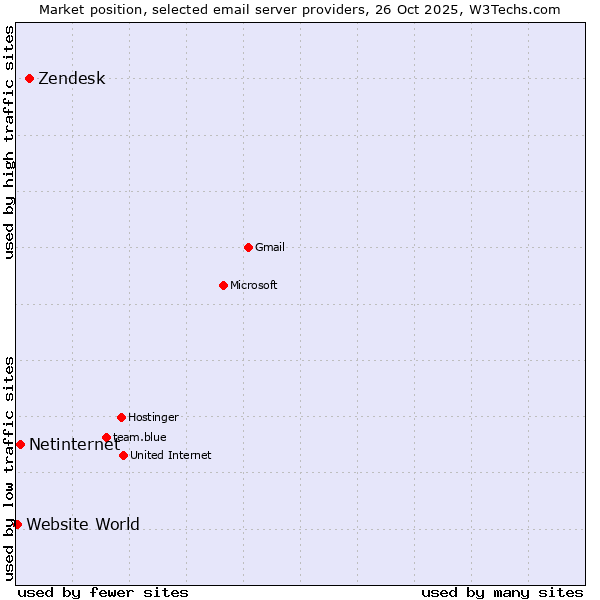The width and height of the screenshot is (600, 600).
Task: Click the red Zendesk data point marker
Action: point(29,78)
